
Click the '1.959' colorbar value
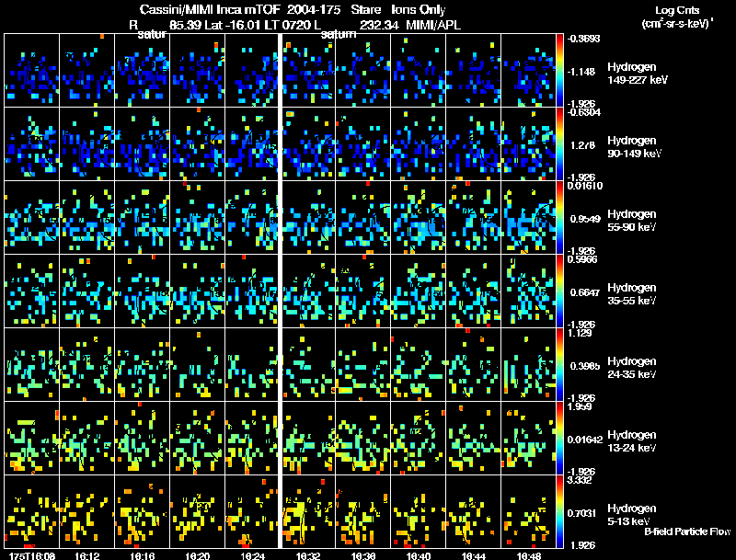tap(580, 406)
